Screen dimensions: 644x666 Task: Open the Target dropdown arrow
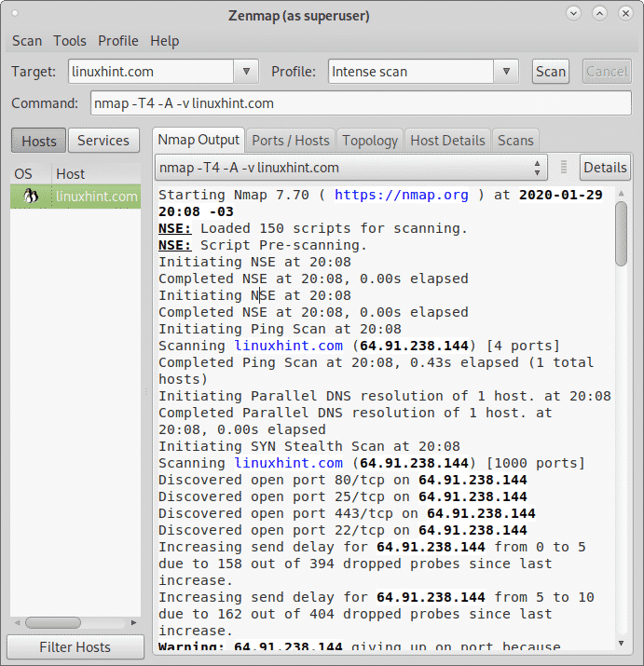coord(246,72)
